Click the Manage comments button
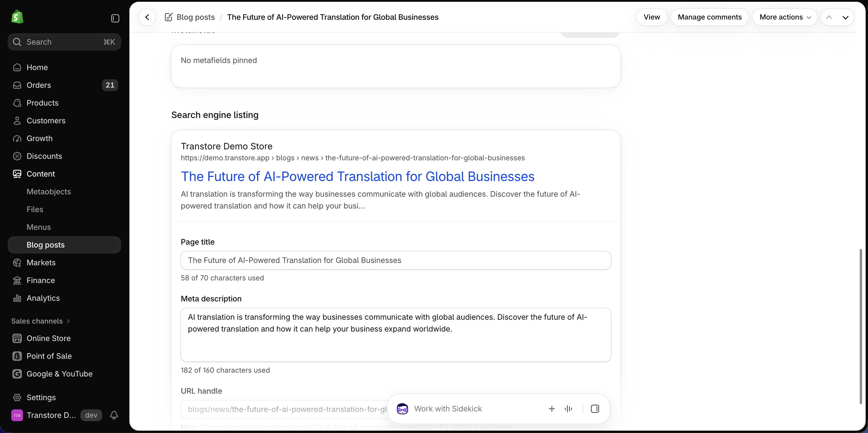This screenshot has height=433, width=868. pyautogui.click(x=710, y=17)
